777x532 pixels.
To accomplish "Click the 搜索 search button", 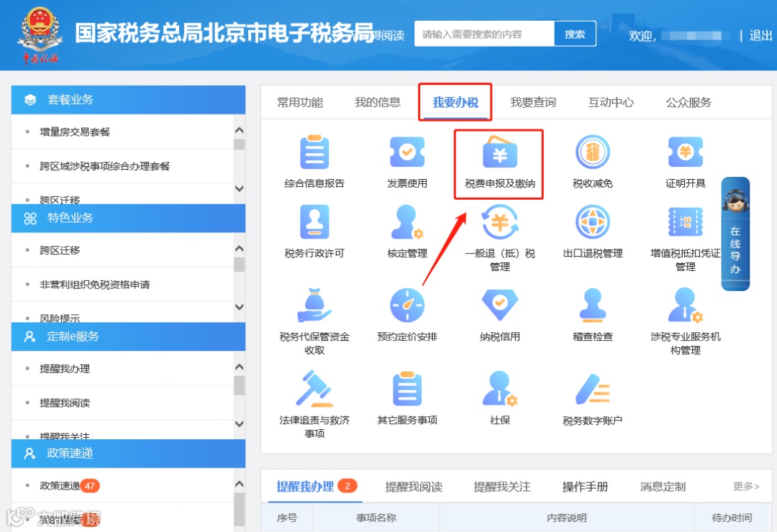I will tap(575, 35).
